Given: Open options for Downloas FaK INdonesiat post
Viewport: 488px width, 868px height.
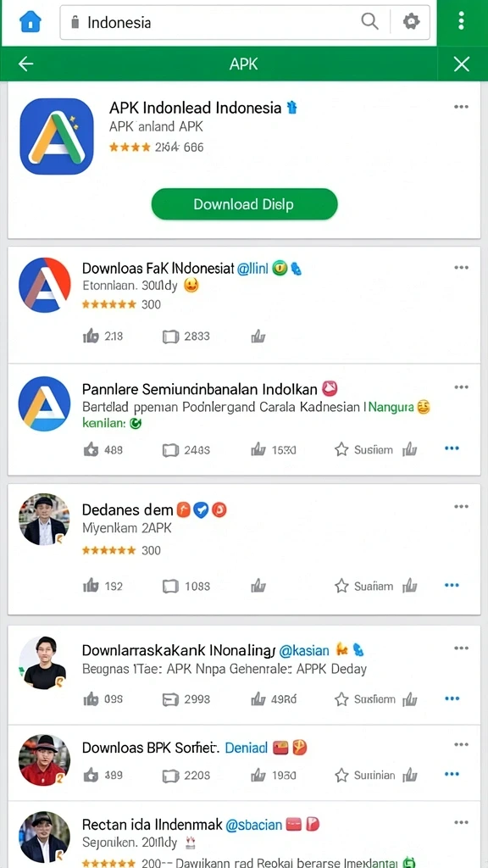Looking at the screenshot, I should (461, 267).
